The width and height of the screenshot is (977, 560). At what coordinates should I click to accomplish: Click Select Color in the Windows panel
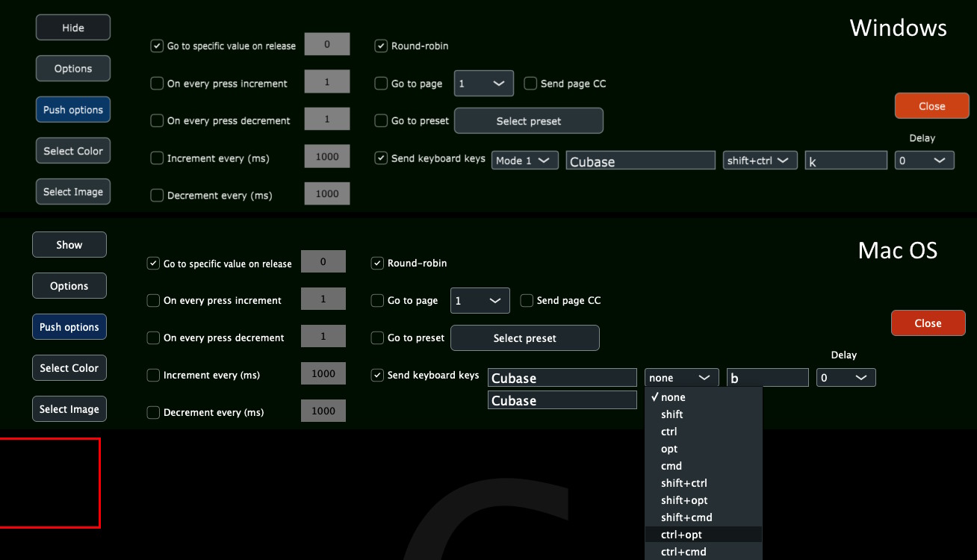73,151
